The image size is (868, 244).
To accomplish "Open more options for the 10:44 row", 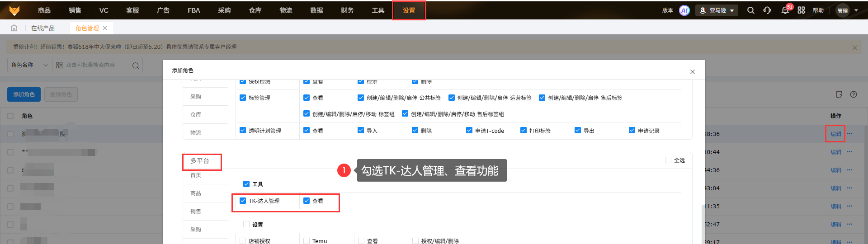I will click(849, 152).
